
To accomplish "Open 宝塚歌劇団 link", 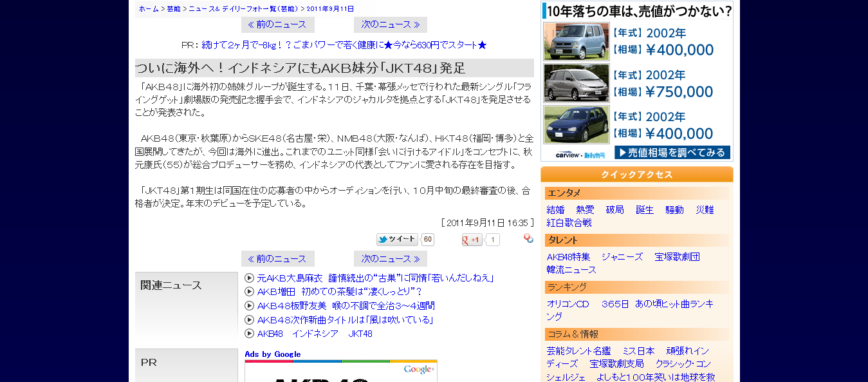I will tap(678, 257).
